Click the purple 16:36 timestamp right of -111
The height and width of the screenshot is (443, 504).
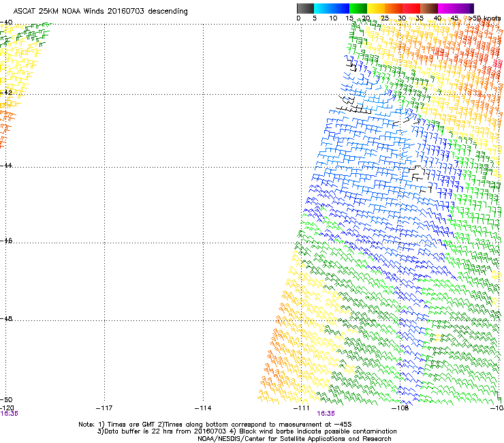tap(326, 414)
